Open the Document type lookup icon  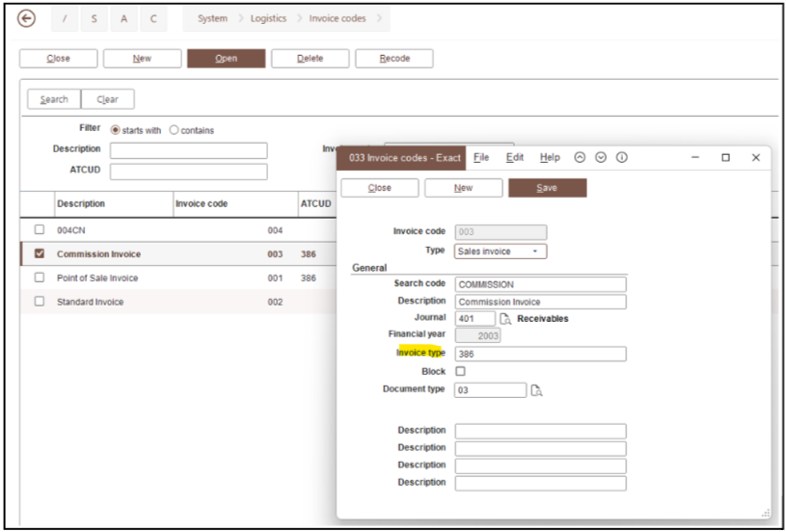click(537, 389)
